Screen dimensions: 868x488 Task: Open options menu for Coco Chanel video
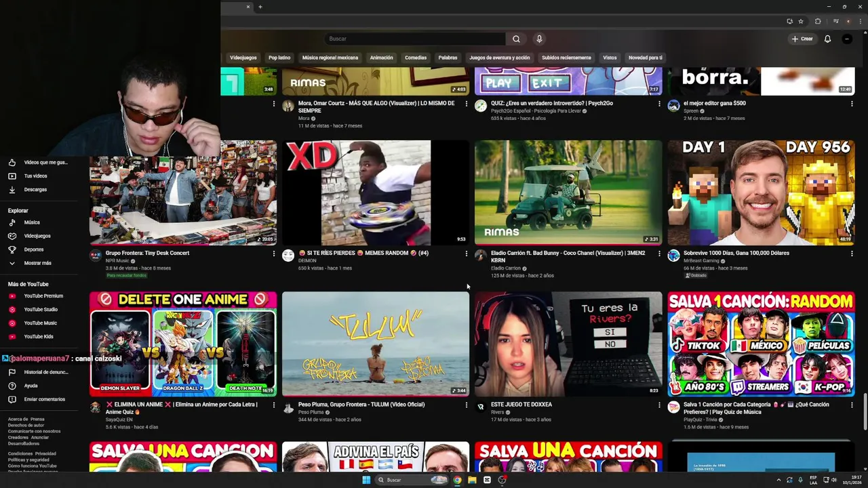click(659, 253)
